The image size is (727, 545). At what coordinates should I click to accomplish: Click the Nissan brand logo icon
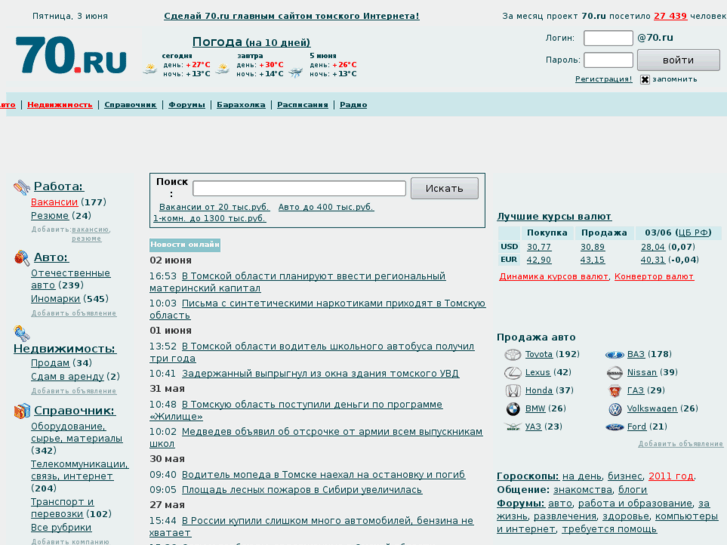614,373
